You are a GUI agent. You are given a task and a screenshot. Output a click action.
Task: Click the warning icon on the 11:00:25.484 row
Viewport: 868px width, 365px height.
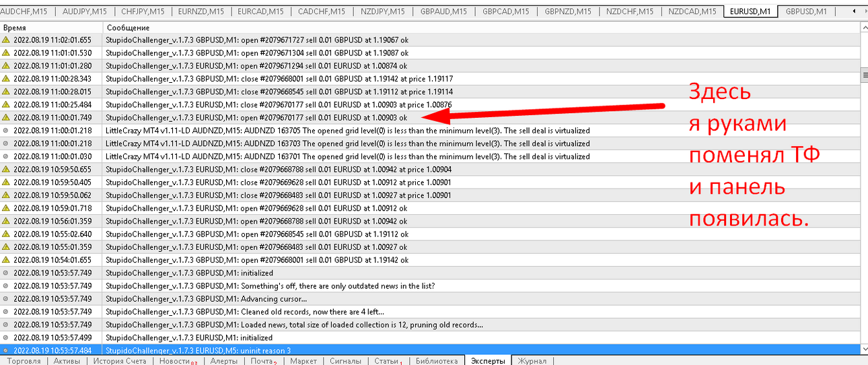click(x=6, y=104)
